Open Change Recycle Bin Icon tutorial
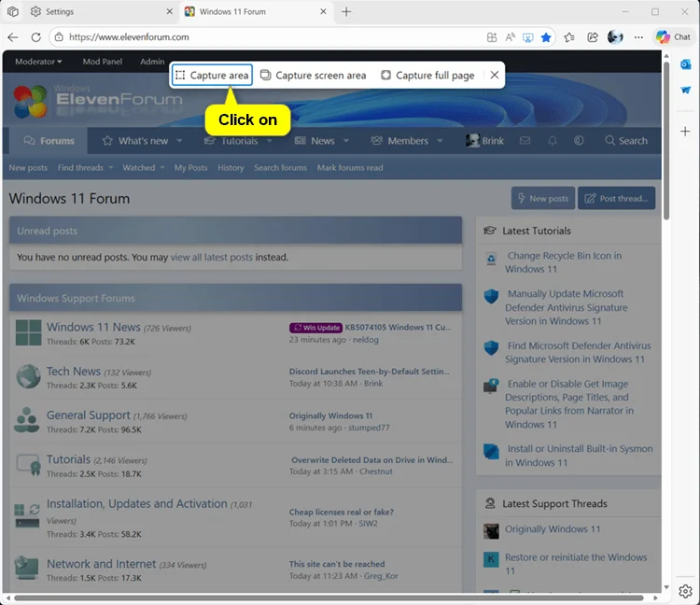Viewport: 700px width, 605px height. [x=564, y=262]
